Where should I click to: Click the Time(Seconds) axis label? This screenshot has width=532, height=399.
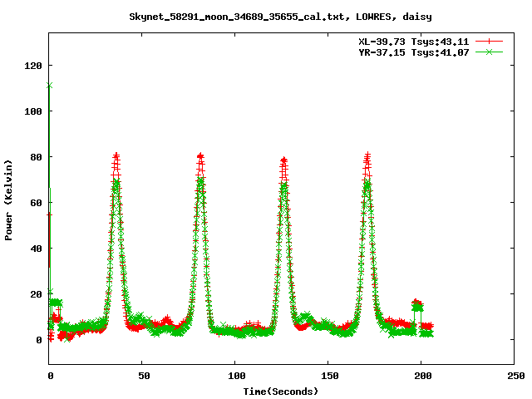[x=281, y=392]
